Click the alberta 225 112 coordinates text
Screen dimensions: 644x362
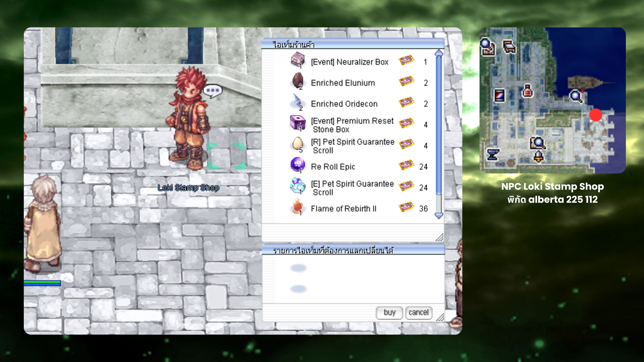pyautogui.click(x=563, y=199)
